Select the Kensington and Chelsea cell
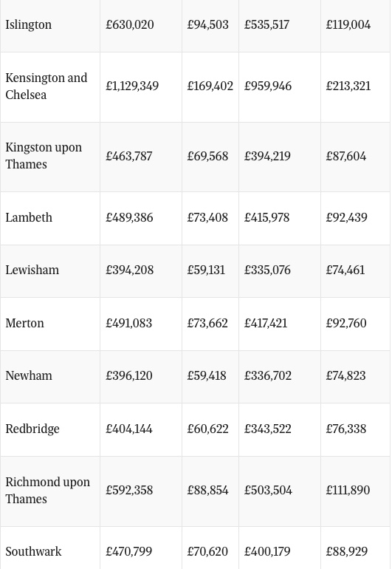The height and width of the screenshot is (569, 392). coord(46,86)
